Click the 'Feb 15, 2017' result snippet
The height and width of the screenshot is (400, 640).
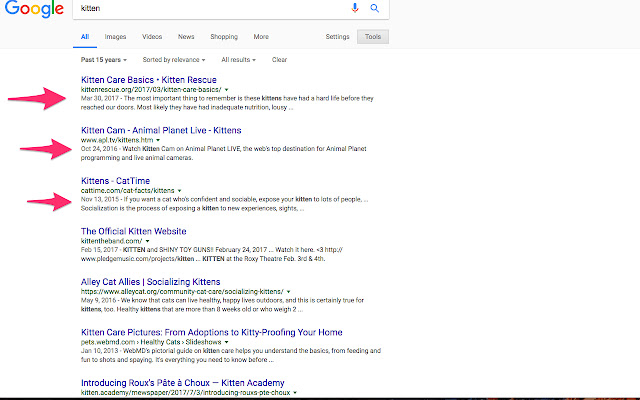point(211,254)
